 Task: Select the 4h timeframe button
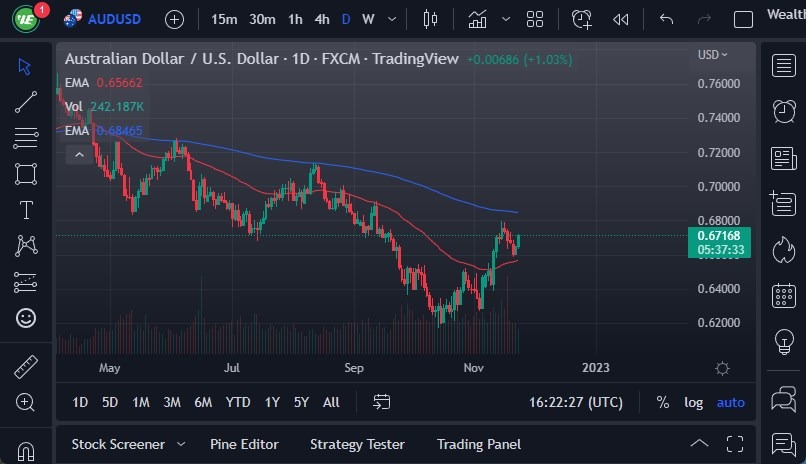tap(321, 19)
